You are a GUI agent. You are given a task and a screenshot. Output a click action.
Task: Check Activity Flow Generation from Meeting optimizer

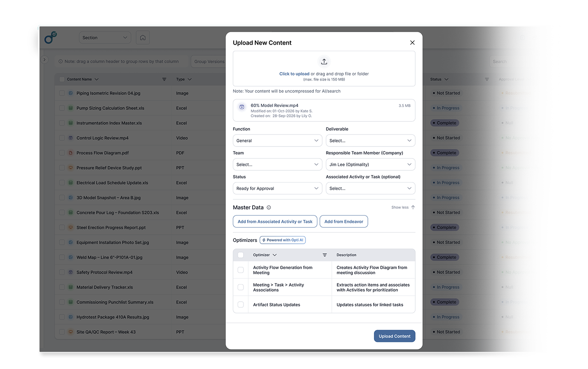[x=240, y=270]
